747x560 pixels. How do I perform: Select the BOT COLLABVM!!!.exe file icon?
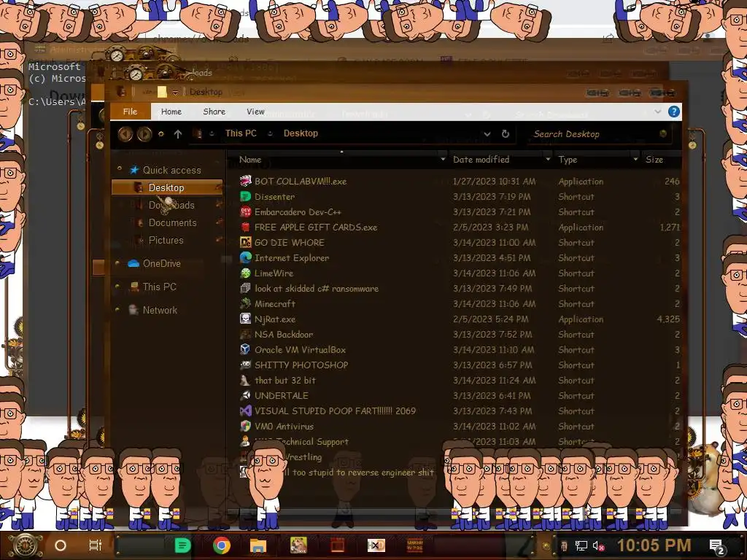[x=245, y=181]
